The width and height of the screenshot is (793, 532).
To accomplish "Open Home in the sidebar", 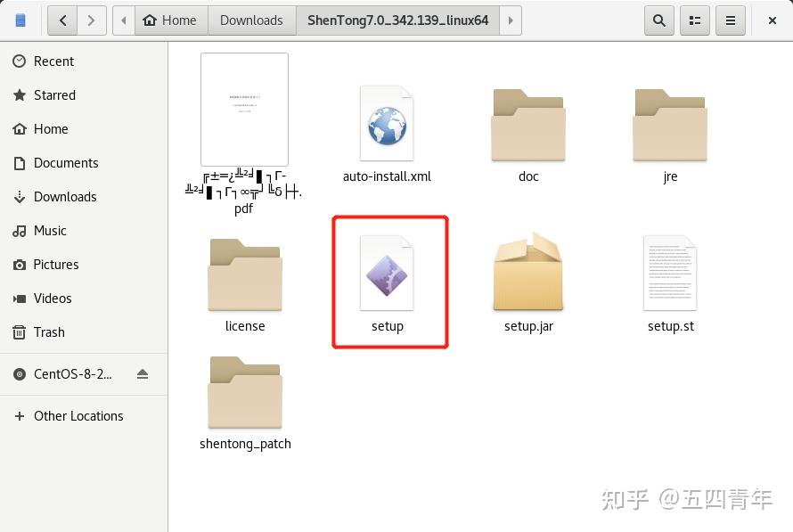I will 84,129.
